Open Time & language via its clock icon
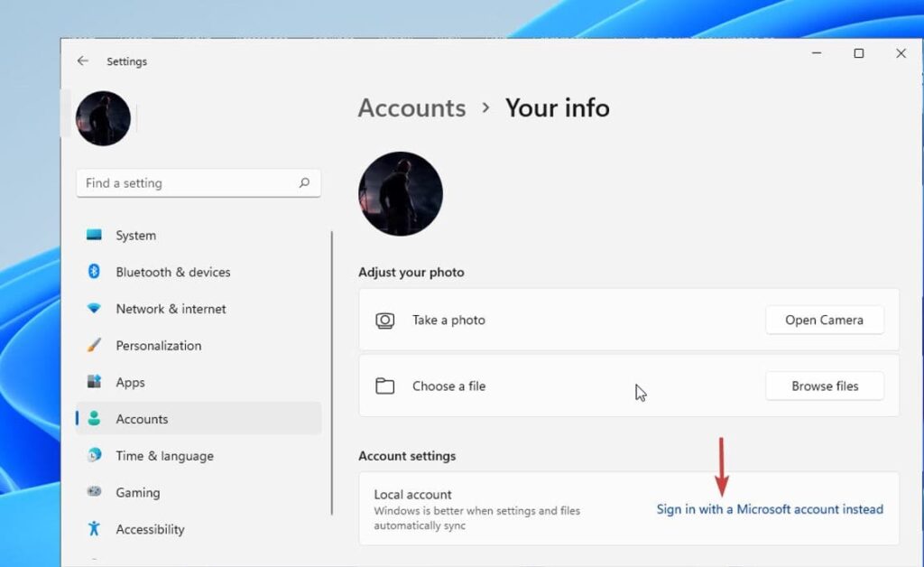The width and height of the screenshot is (924, 567). [x=97, y=455]
